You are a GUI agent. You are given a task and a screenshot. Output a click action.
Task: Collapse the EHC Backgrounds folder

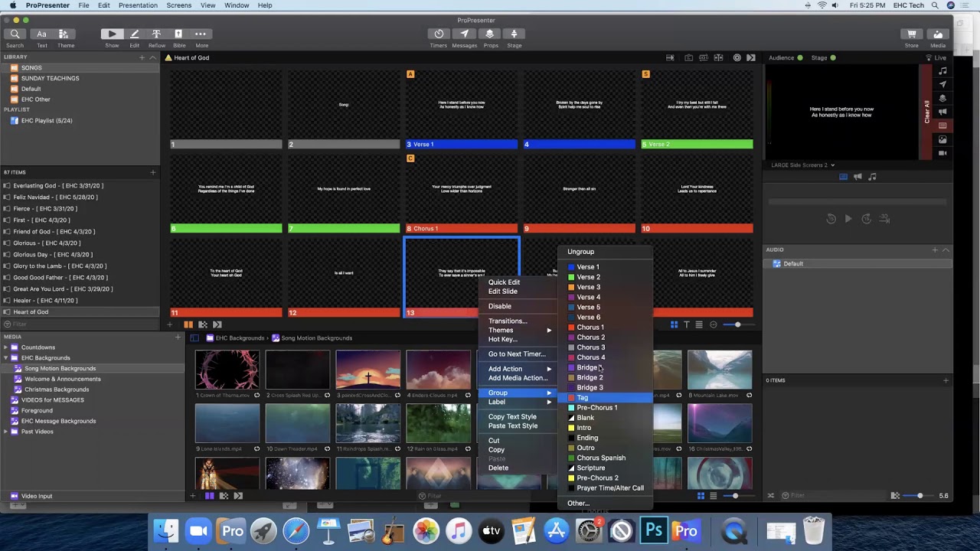[x=5, y=358]
